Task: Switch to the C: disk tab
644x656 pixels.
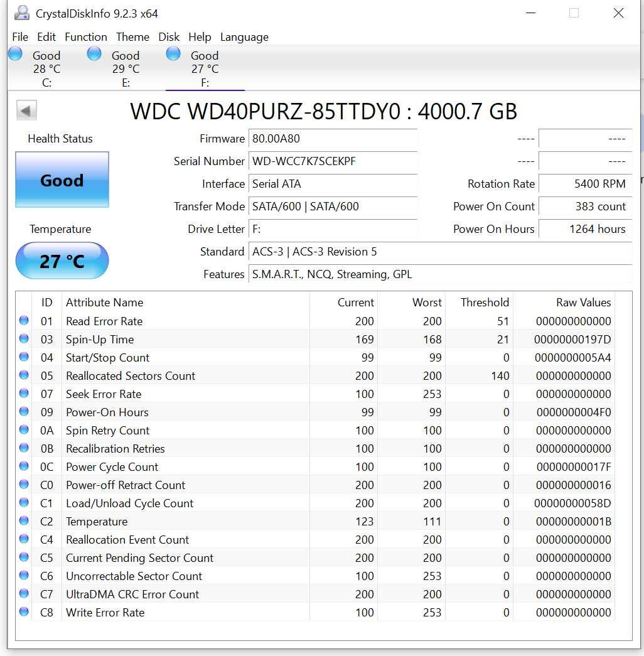Action: (x=47, y=68)
